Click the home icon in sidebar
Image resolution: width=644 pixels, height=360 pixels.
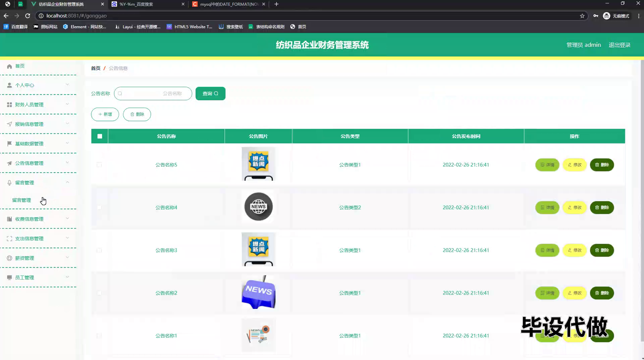tap(9, 66)
